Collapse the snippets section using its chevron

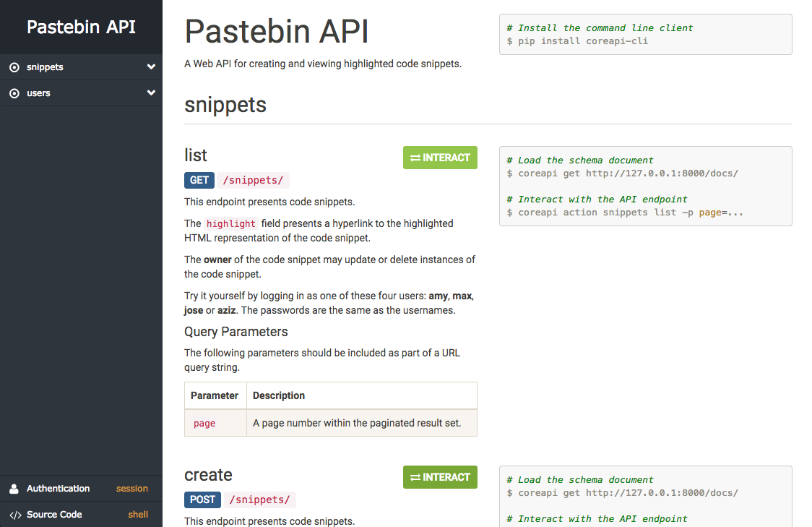(151, 67)
